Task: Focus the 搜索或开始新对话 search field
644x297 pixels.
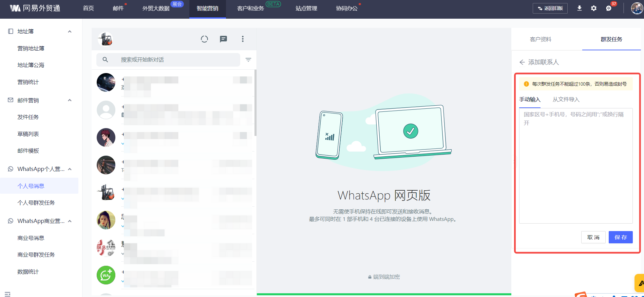Action: click(168, 60)
